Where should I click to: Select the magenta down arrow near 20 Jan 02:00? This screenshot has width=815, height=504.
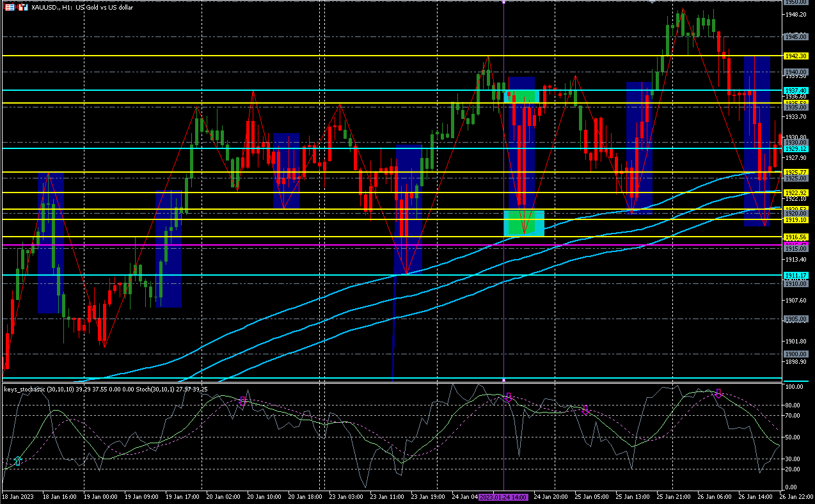[242, 401]
